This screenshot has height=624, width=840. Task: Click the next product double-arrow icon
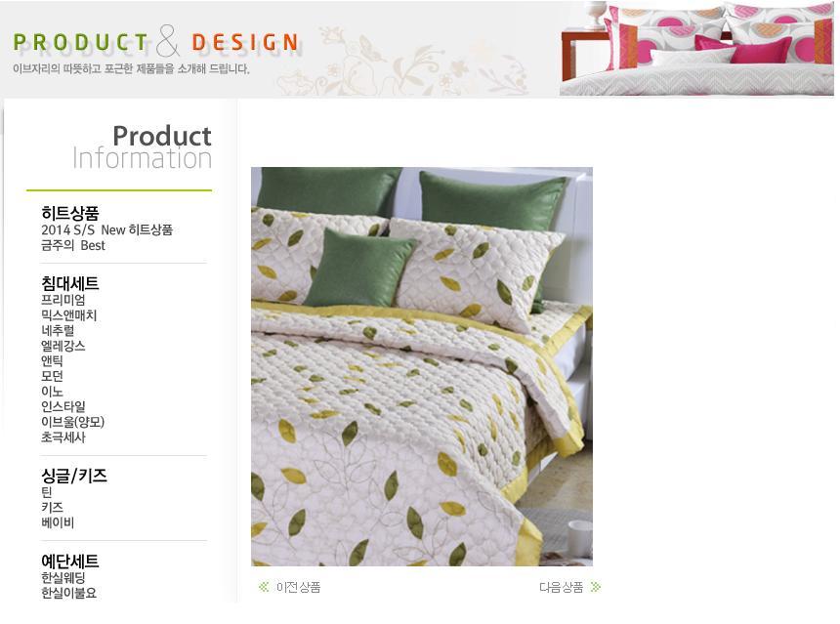point(596,587)
